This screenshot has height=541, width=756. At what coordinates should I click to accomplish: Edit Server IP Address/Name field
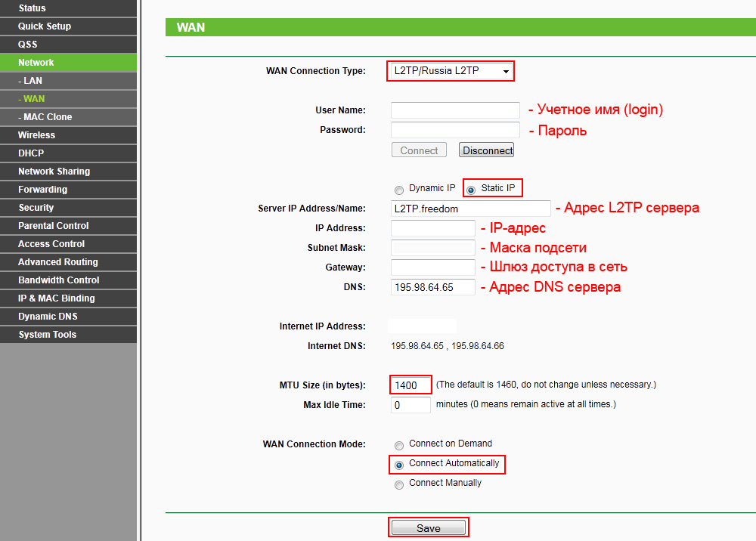(470, 209)
